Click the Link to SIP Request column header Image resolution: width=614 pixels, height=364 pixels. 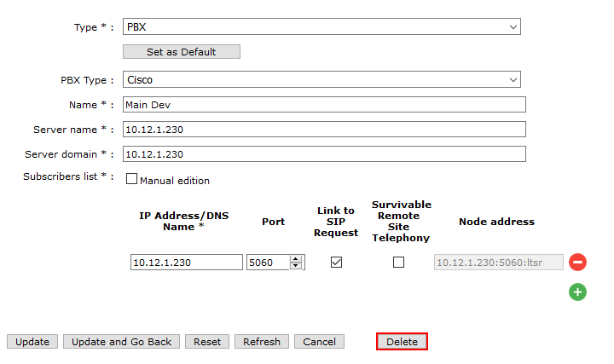tap(336, 222)
